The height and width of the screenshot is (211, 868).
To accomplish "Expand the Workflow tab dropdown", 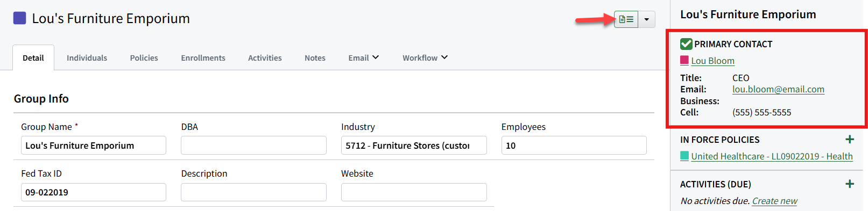I will click(x=425, y=57).
